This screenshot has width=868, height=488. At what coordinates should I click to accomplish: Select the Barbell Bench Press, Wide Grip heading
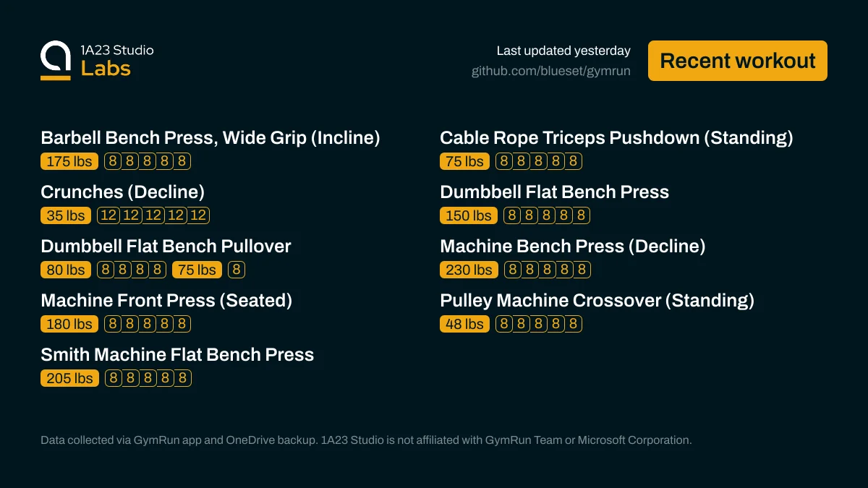tap(210, 137)
